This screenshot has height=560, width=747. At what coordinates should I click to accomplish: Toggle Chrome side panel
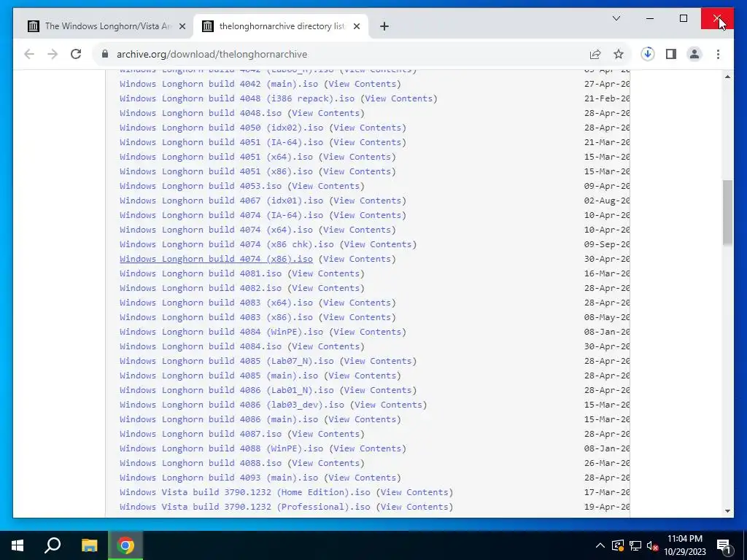(671, 54)
